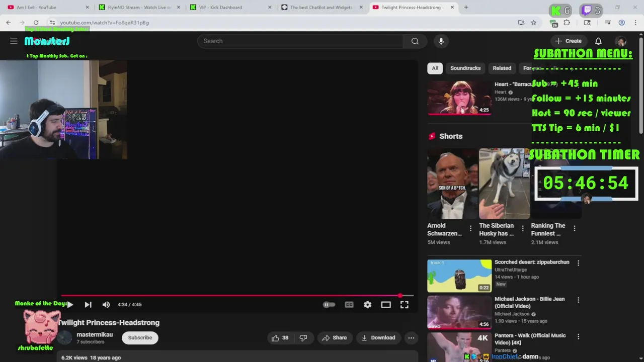Switch to The best ChatBot and Widgets tab
This screenshot has height=362, width=644.
(322, 7)
